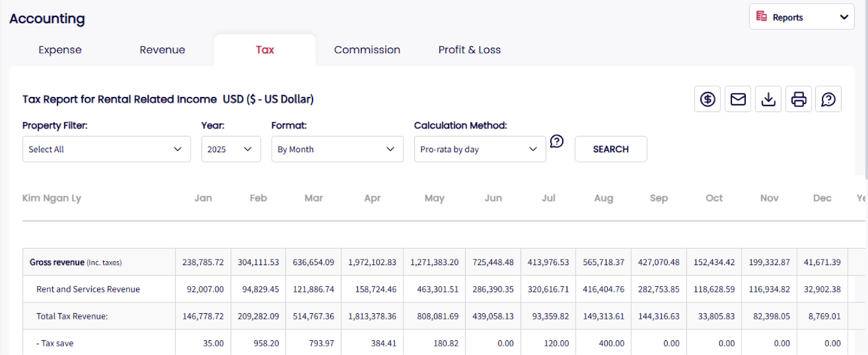Switch to the Expense tab
Screen dimensions: 868x355
[x=60, y=50]
